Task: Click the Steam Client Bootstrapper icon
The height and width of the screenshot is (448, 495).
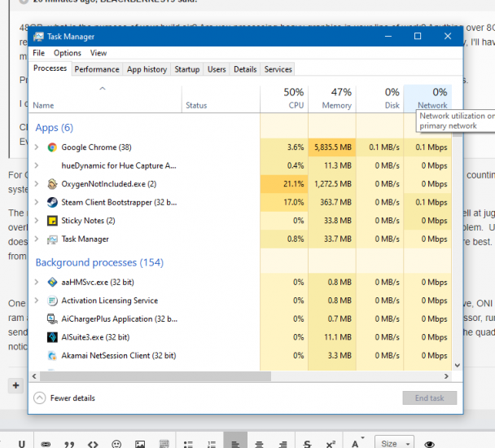Action: [52, 203]
